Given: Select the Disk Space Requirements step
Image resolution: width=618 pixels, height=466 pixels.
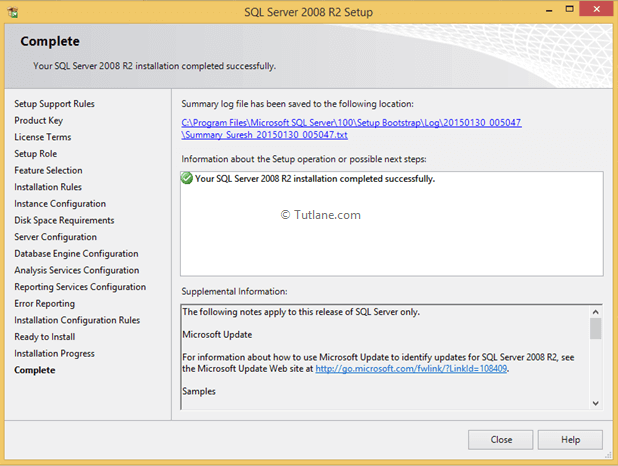Looking at the screenshot, I should coord(64,220).
